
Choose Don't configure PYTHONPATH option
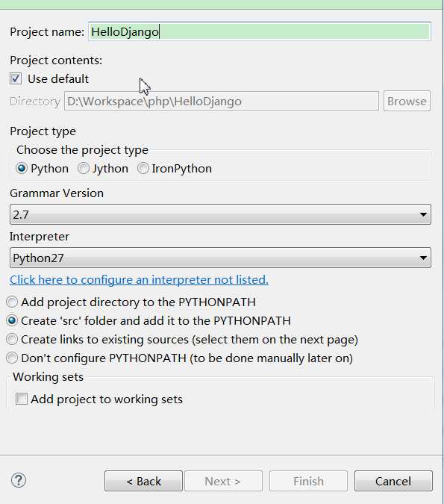click(x=12, y=358)
